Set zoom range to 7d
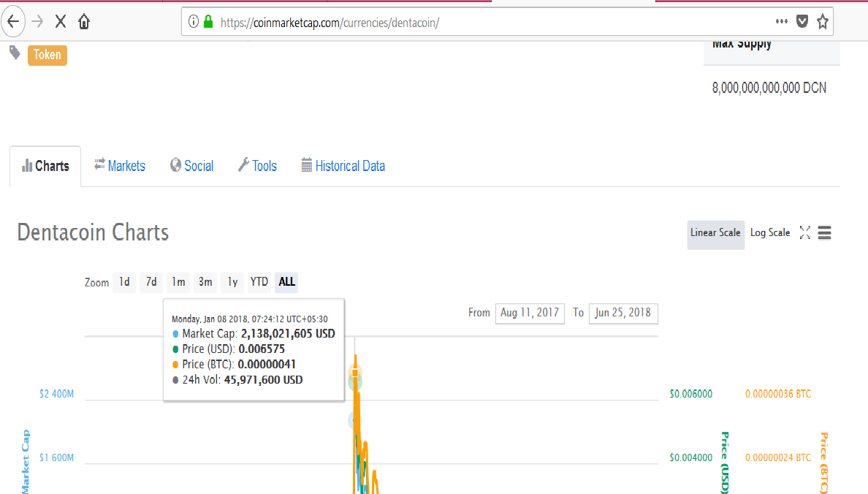The width and height of the screenshot is (868, 494). (151, 282)
